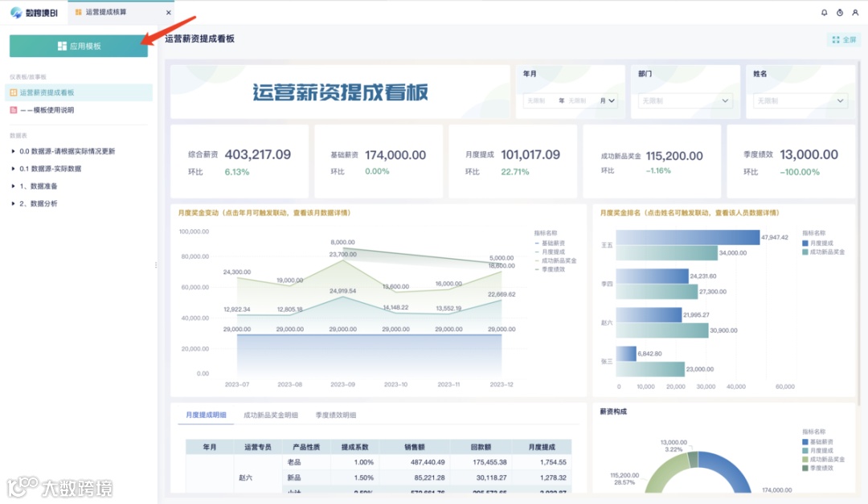Click 成功新品奖金 legend in ranking chart
868x504 pixels.
[824, 252]
